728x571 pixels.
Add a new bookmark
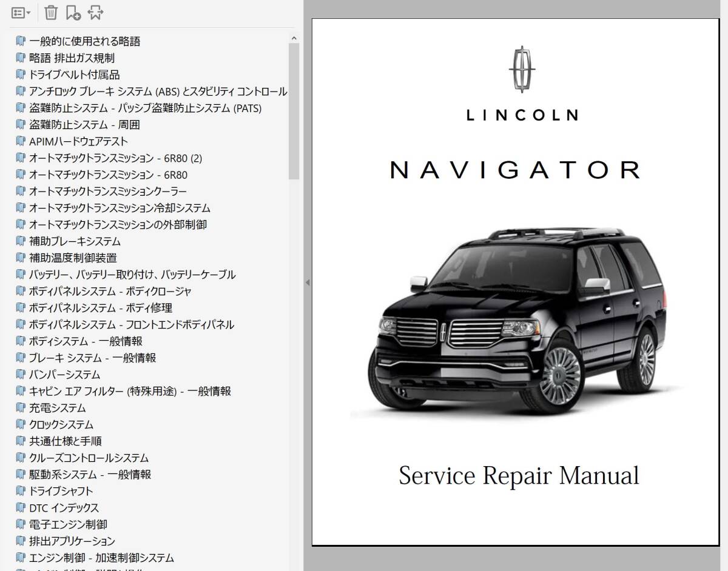(73, 12)
